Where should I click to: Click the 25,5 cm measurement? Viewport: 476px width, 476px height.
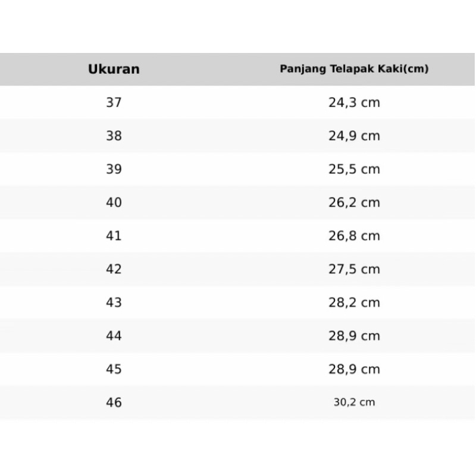354,169
